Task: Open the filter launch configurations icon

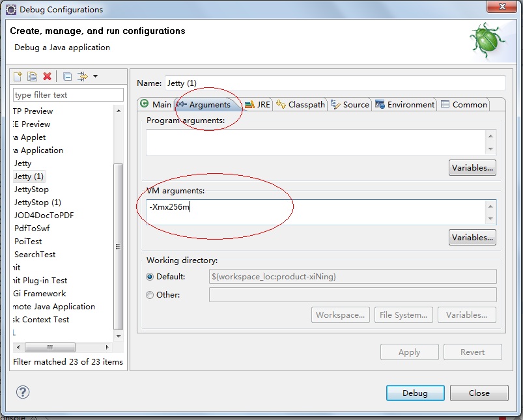Action: 82,76
